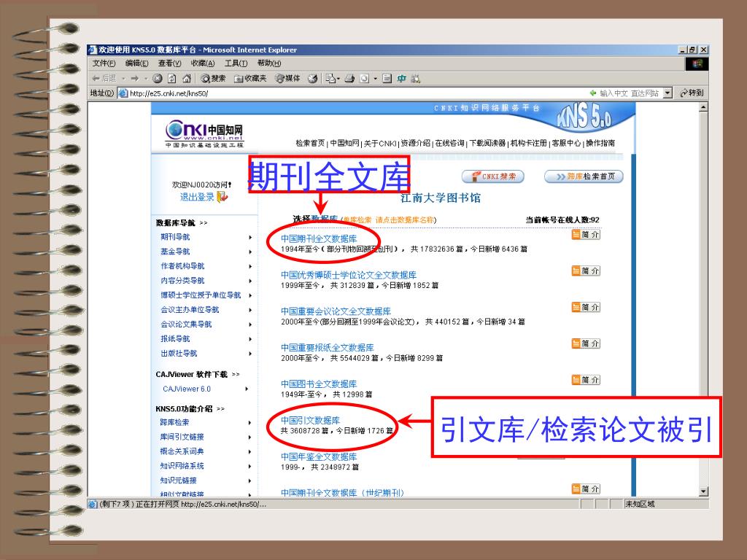This screenshot has width=747, height=560.
Task: Click the 跨库检索首页 button
Action: (x=584, y=176)
